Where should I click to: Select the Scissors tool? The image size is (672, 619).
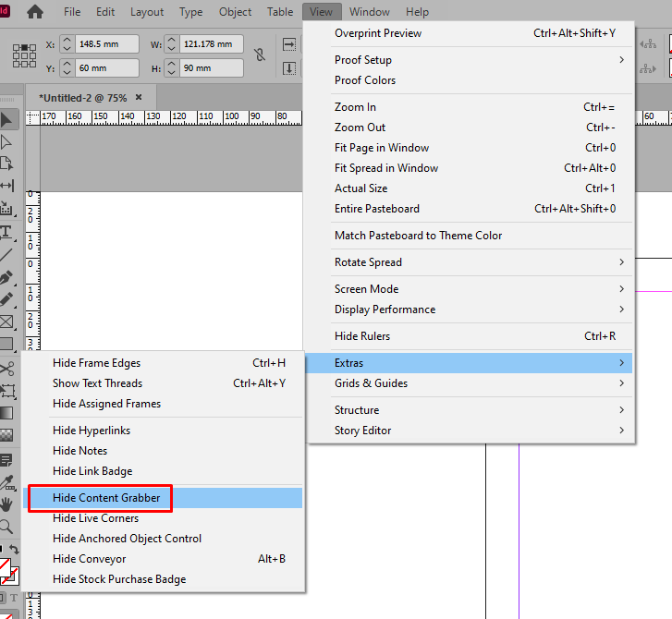click(x=6, y=369)
